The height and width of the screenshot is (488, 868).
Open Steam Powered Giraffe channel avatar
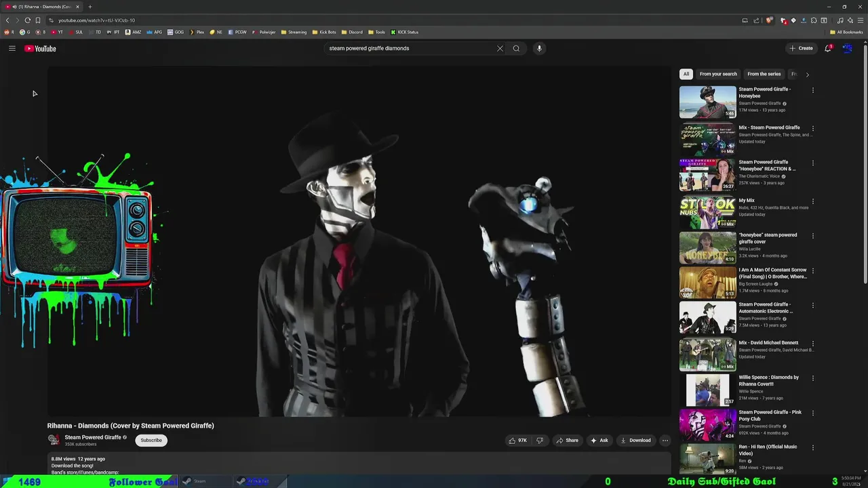pos(54,440)
